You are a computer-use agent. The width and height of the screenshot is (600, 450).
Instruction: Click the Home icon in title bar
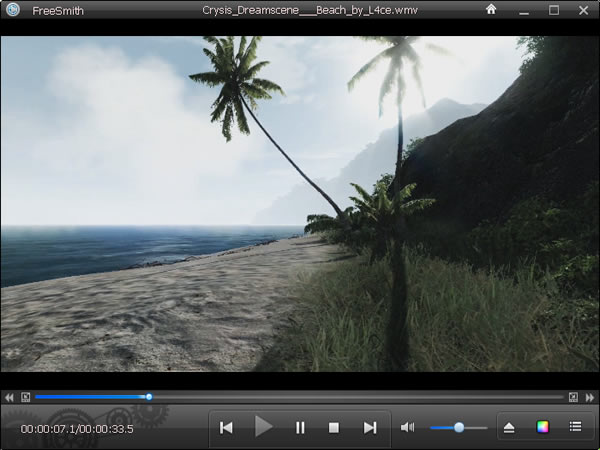pyautogui.click(x=491, y=10)
